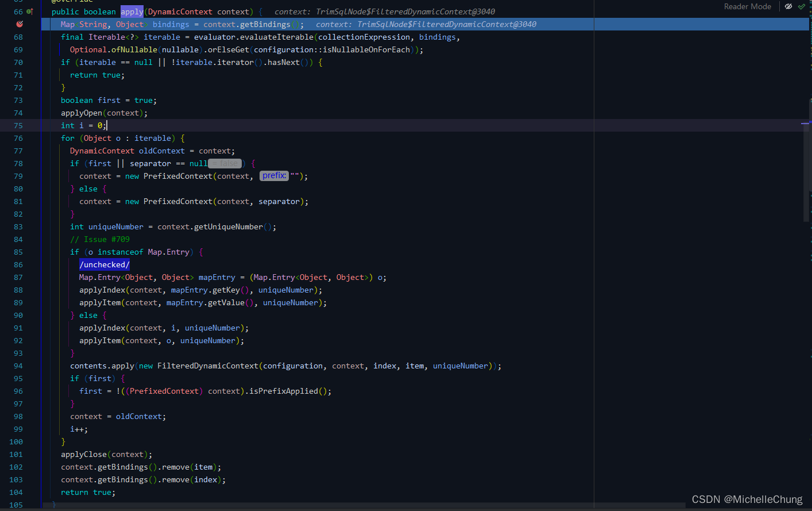Image resolution: width=812 pixels, height=511 pixels.
Task: Click "o instanceof Map.Entry" condition on line 85
Action: pos(139,252)
